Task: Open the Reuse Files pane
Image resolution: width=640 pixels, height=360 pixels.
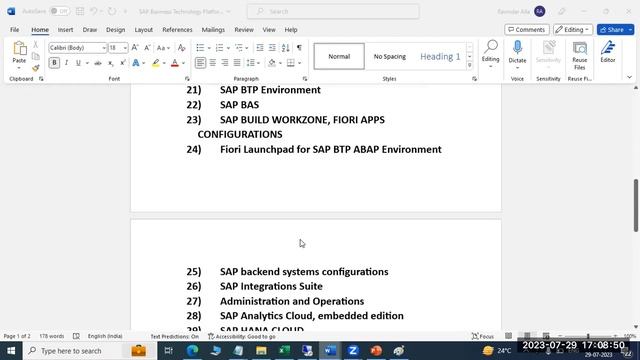Action: (x=580, y=56)
